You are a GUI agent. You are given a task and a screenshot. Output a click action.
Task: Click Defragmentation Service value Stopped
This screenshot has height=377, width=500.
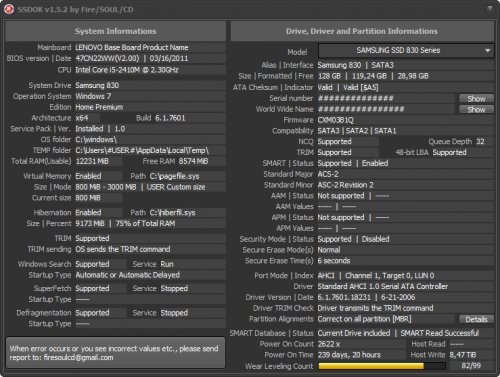tap(174, 313)
